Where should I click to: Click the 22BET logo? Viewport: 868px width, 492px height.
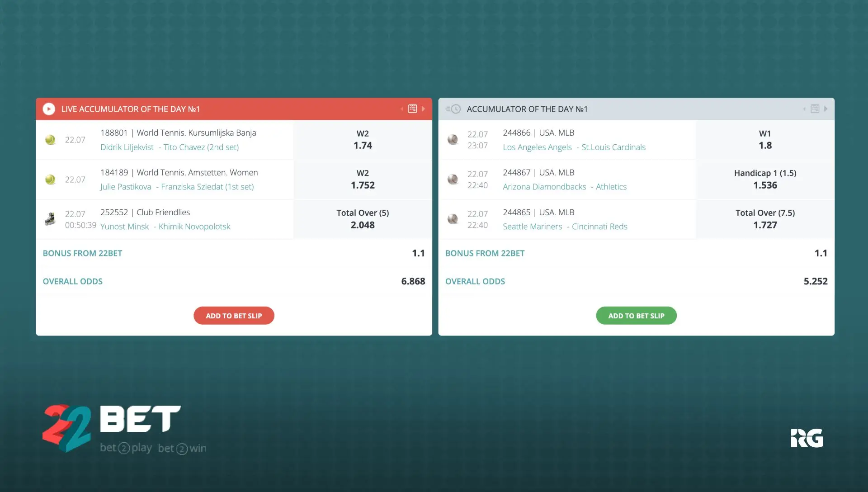click(x=124, y=429)
